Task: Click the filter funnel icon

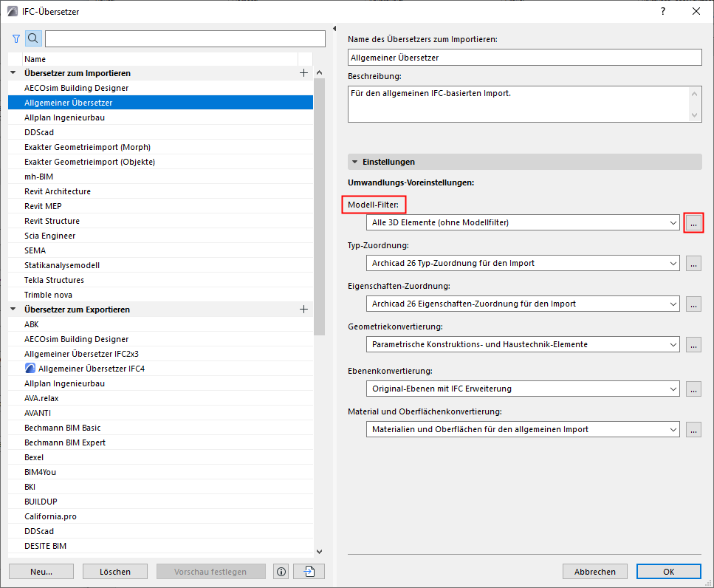Action: pos(16,38)
